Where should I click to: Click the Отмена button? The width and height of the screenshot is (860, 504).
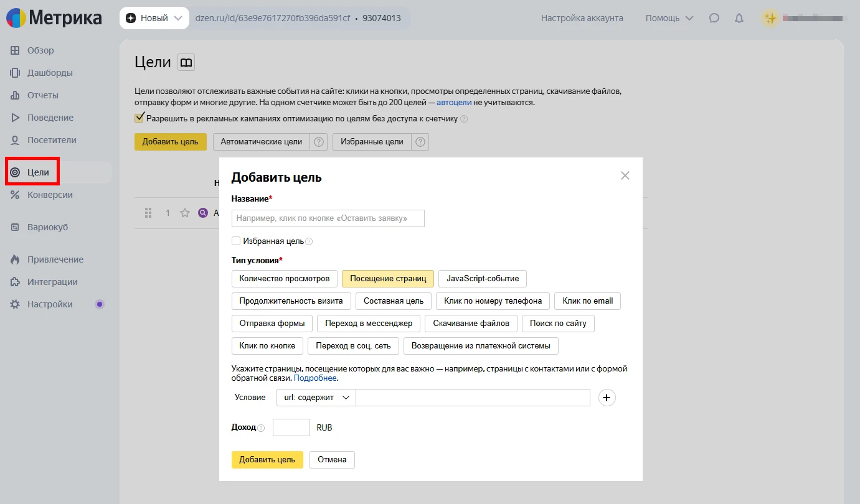pos(332,460)
